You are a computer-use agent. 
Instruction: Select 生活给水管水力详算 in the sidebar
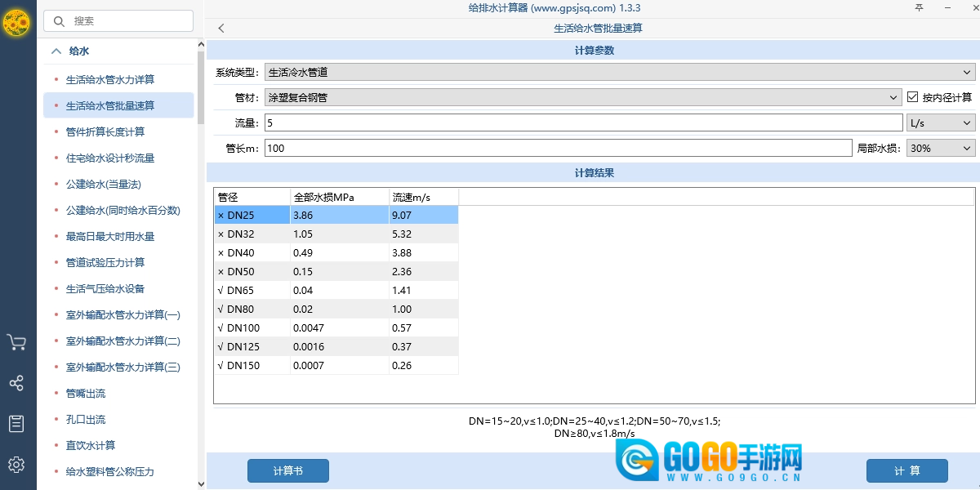tap(110, 80)
